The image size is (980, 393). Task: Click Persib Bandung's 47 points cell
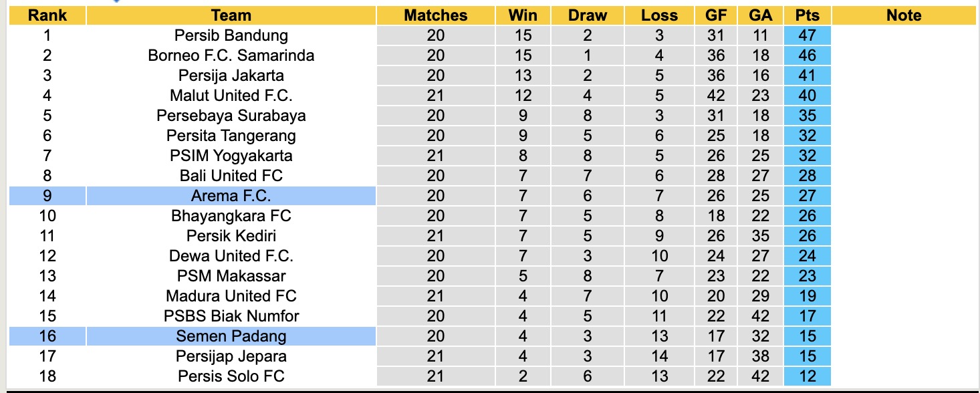[x=808, y=35]
